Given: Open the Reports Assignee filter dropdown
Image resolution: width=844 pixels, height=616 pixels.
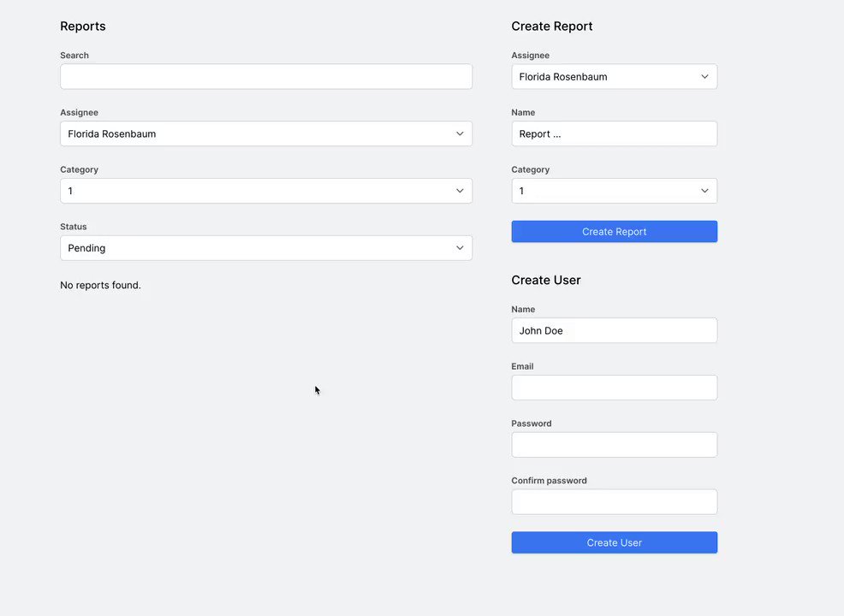Looking at the screenshot, I should click(265, 133).
